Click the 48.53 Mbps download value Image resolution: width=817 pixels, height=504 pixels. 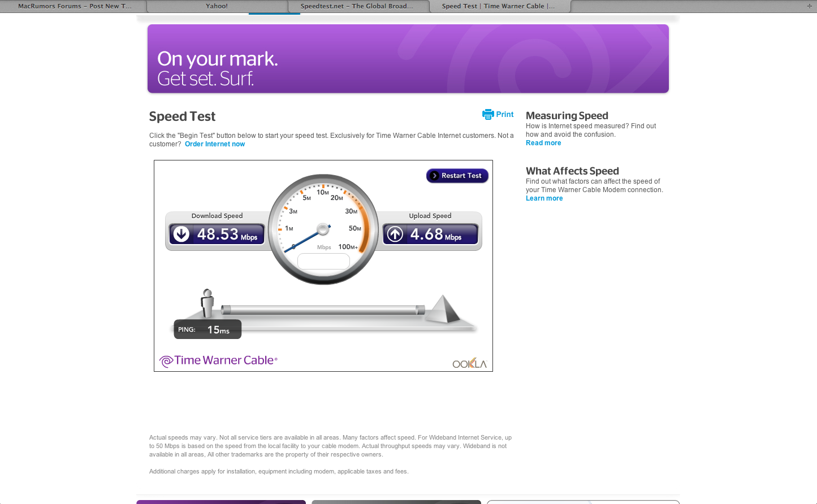click(x=227, y=234)
